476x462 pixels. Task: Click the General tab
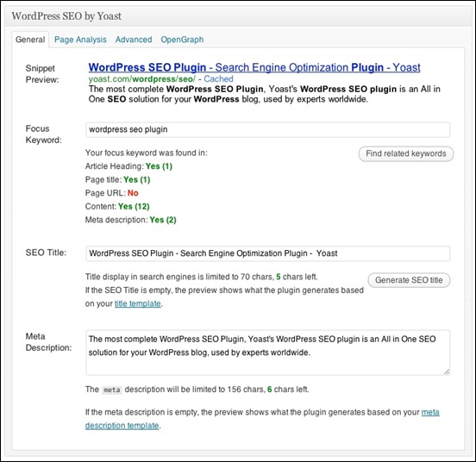pos(30,40)
